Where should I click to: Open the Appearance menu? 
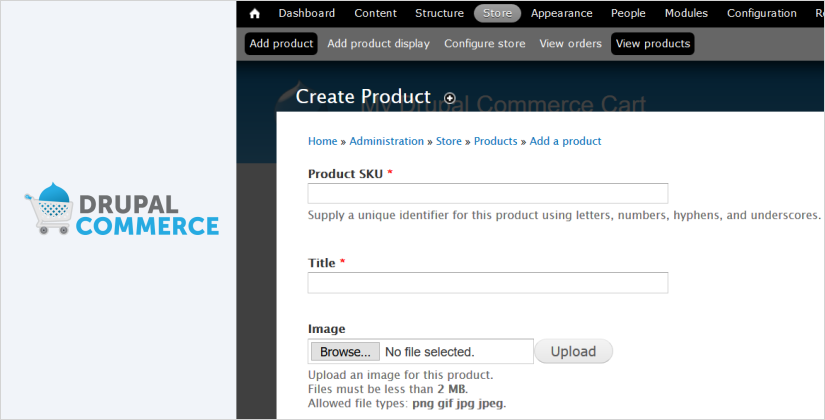(561, 14)
